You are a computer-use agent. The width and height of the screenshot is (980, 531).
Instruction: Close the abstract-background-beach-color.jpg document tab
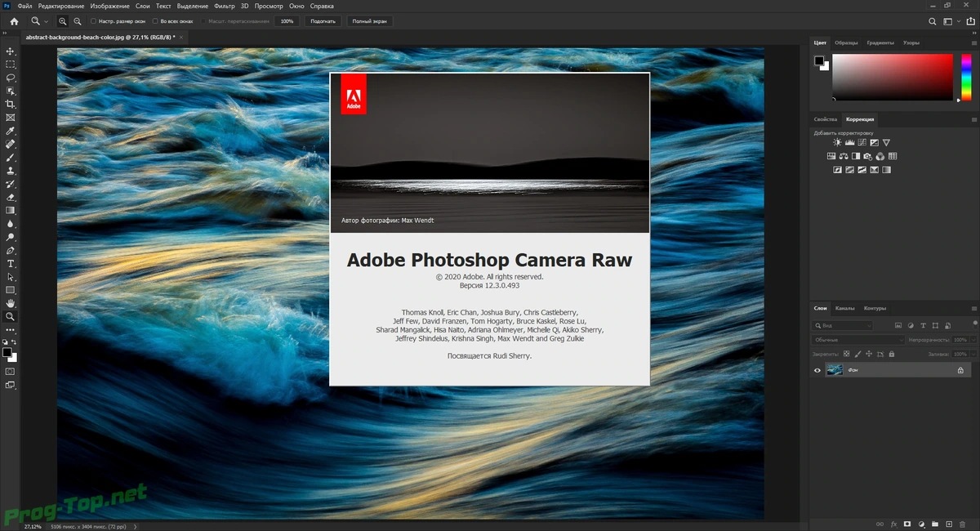pyautogui.click(x=180, y=37)
